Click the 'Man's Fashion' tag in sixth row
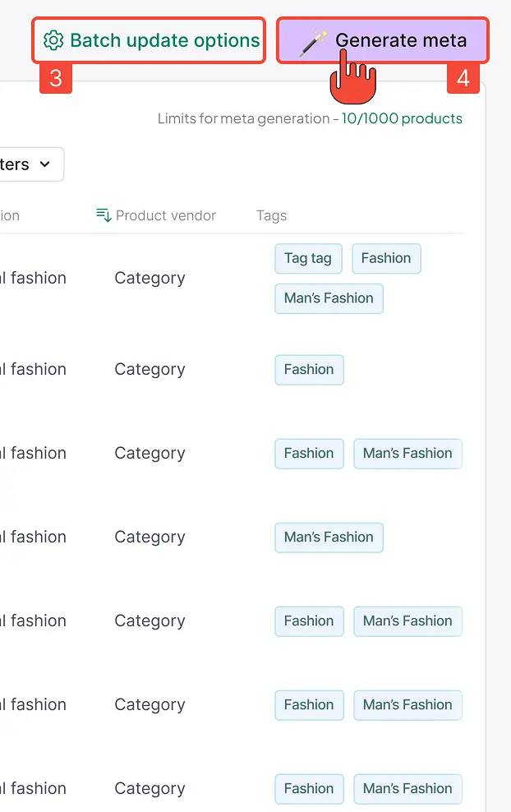Screen dimensions: 511x812 [407, 705]
